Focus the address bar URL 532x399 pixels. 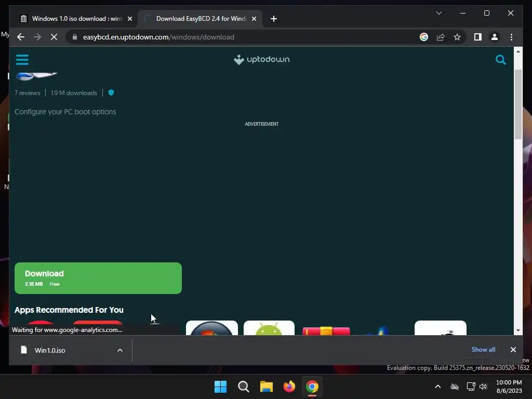pos(158,37)
